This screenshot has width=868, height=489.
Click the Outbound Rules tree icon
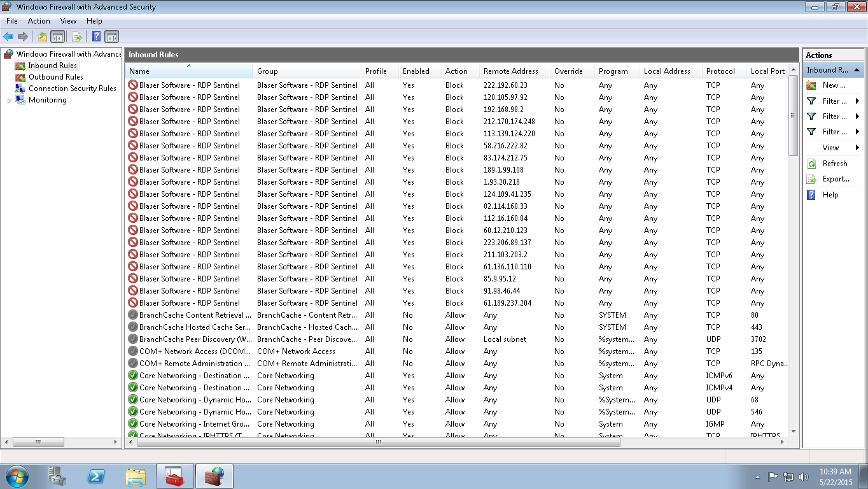20,77
